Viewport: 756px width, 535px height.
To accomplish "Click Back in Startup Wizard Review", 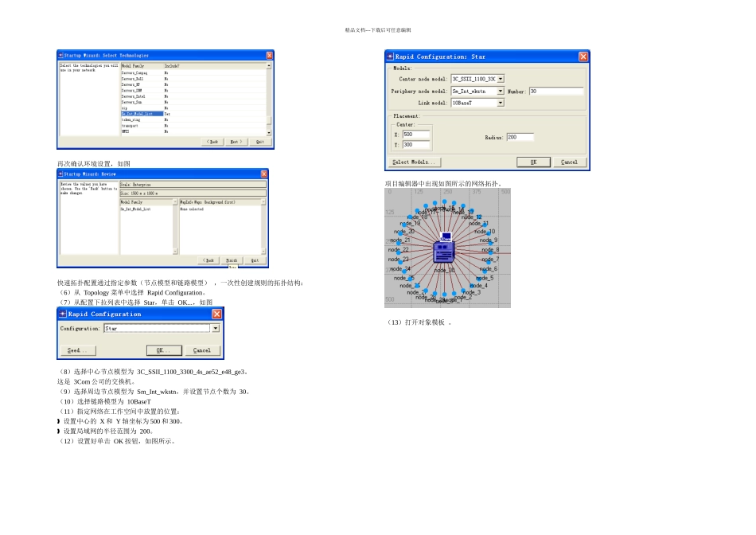I will coord(208,260).
